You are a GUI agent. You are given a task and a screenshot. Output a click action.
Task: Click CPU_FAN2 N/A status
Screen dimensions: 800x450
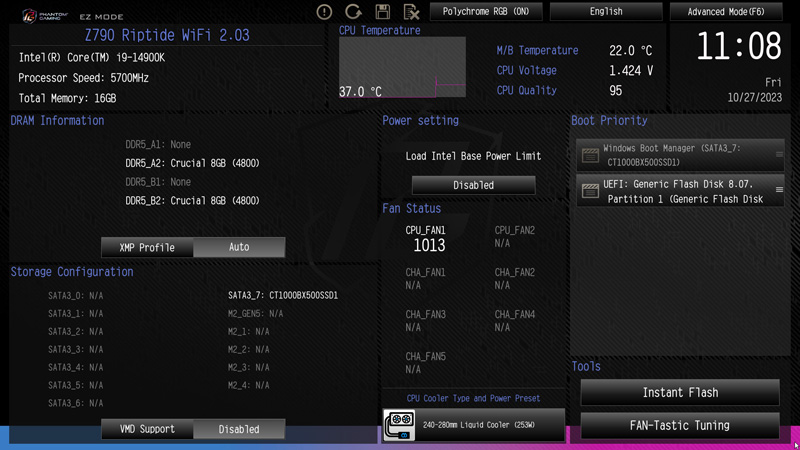coord(514,237)
